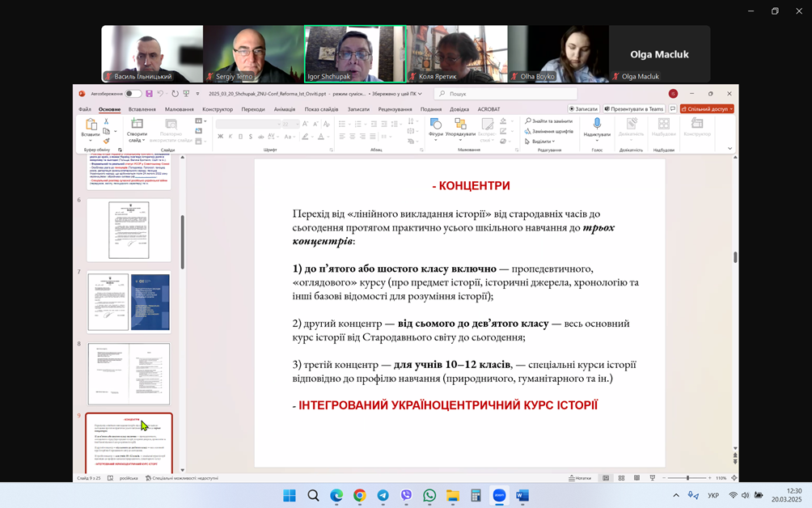Toggle the AutoSave (Автозбереження) switch
812x508 pixels.
pyautogui.click(x=133, y=94)
